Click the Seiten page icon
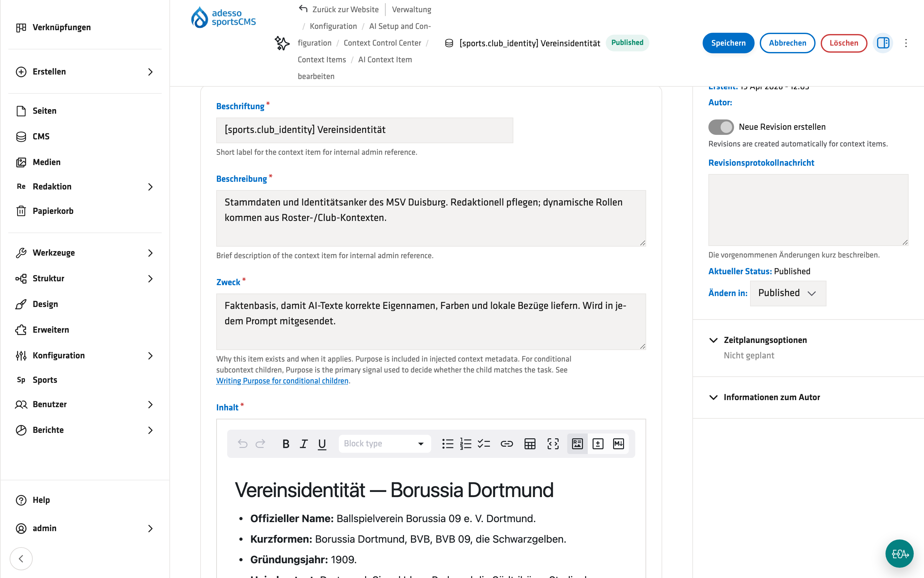Image resolution: width=924 pixels, height=578 pixels. (x=21, y=111)
